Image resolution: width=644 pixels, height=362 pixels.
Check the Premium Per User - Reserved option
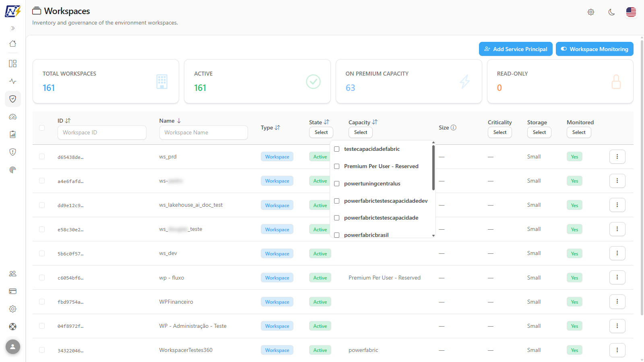(x=337, y=167)
